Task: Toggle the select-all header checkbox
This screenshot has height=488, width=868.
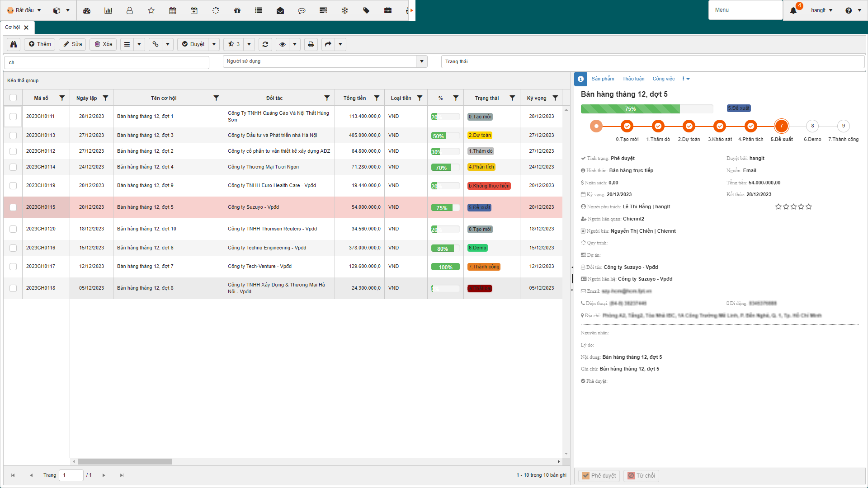Action: coord(13,98)
